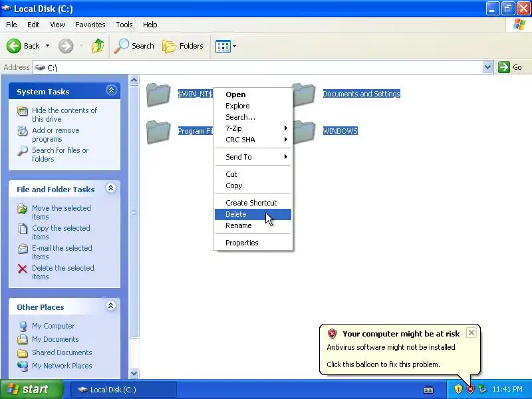
Task: Click the My Documents icon in Other Places
Action: pyautogui.click(x=23, y=339)
